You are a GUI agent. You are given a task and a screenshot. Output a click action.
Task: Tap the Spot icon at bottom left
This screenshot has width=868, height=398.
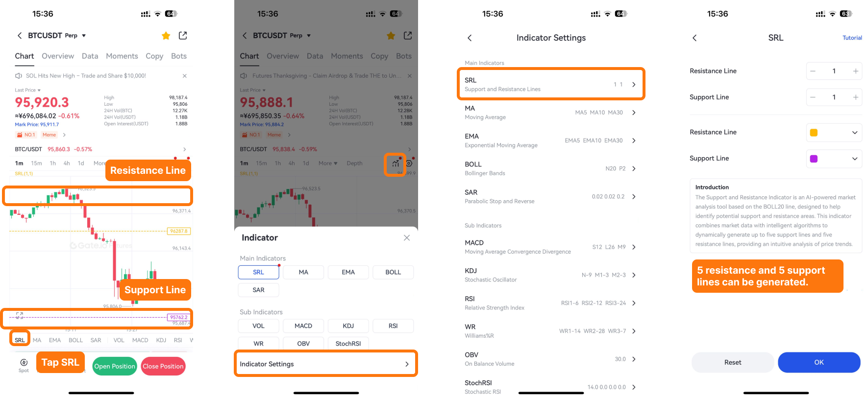(x=24, y=364)
